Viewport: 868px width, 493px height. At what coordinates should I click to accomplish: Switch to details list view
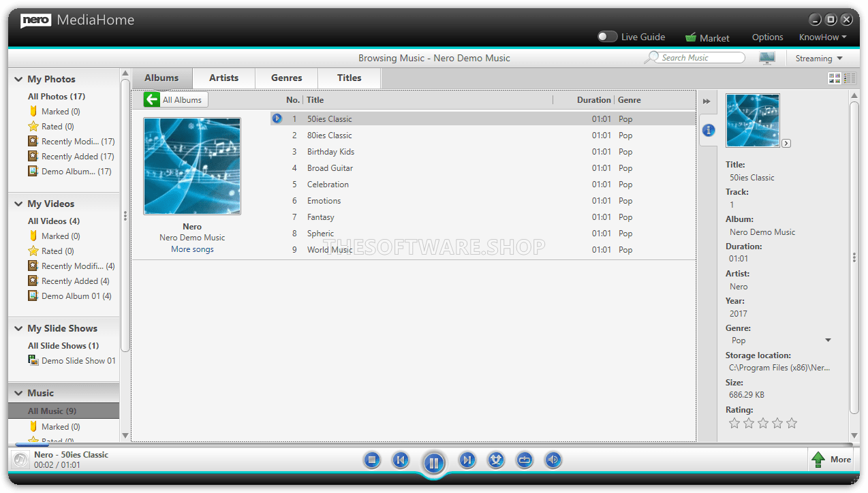pos(849,78)
